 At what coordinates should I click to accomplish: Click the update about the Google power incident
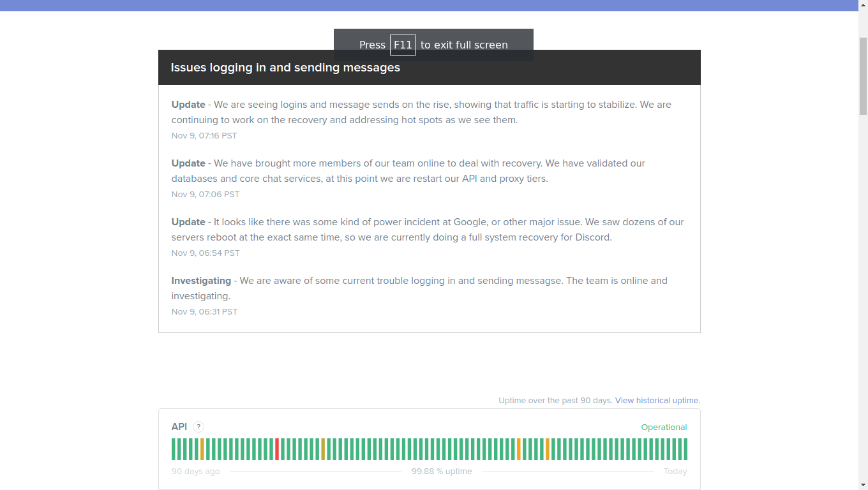click(x=428, y=230)
